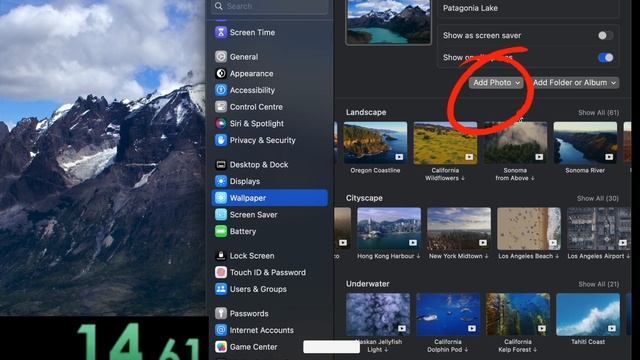Click the green Battery icon

pos(221,231)
